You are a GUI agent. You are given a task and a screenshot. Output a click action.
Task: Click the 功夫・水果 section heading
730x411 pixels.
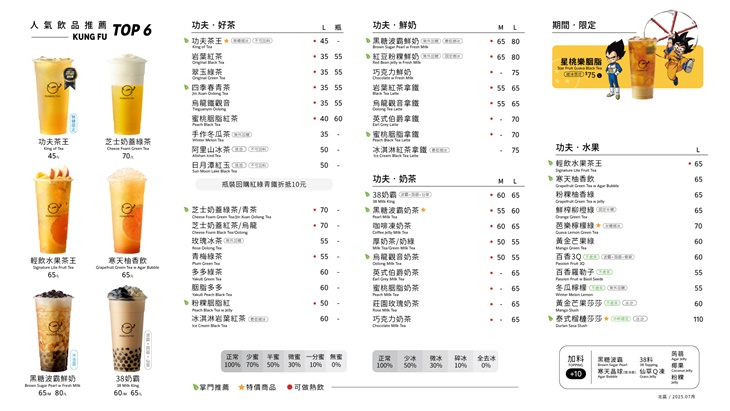577,148
